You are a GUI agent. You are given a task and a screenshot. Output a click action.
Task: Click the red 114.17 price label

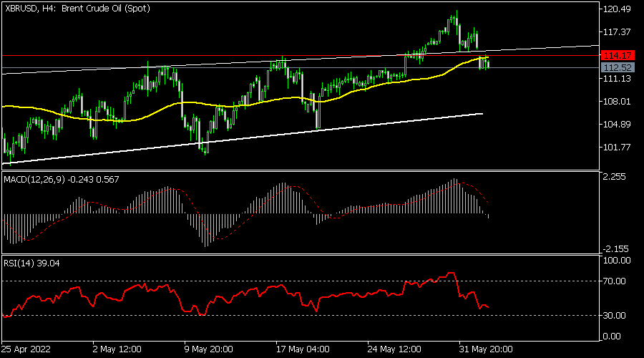click(x=618, y=55)
